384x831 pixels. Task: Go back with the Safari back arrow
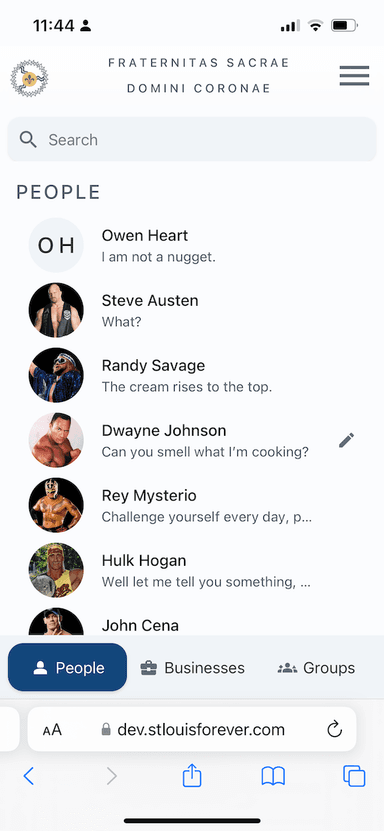[29, 776]
